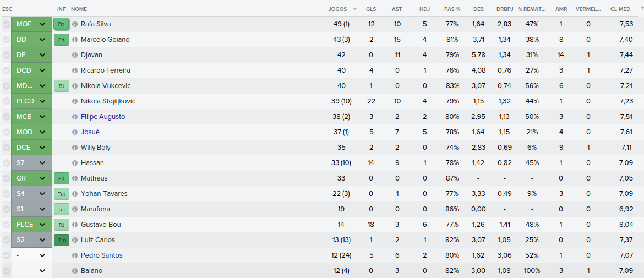Viewport: 644px width, 278px height.
Task: Open info icon beside Gustavo Bou
Action: [75, 225]
